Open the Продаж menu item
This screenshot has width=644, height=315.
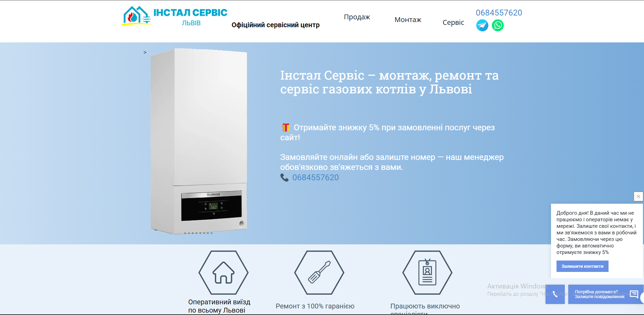point(357,17)
